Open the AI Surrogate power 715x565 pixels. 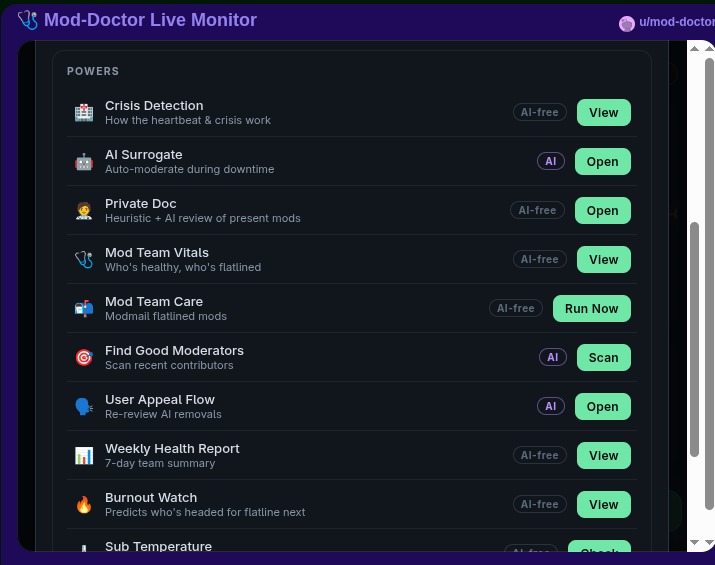coord(603,161)
